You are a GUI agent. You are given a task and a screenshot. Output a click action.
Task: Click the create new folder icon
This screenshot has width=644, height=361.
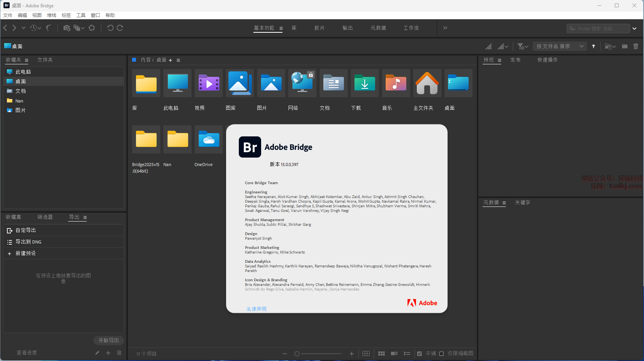pos(625,46)
